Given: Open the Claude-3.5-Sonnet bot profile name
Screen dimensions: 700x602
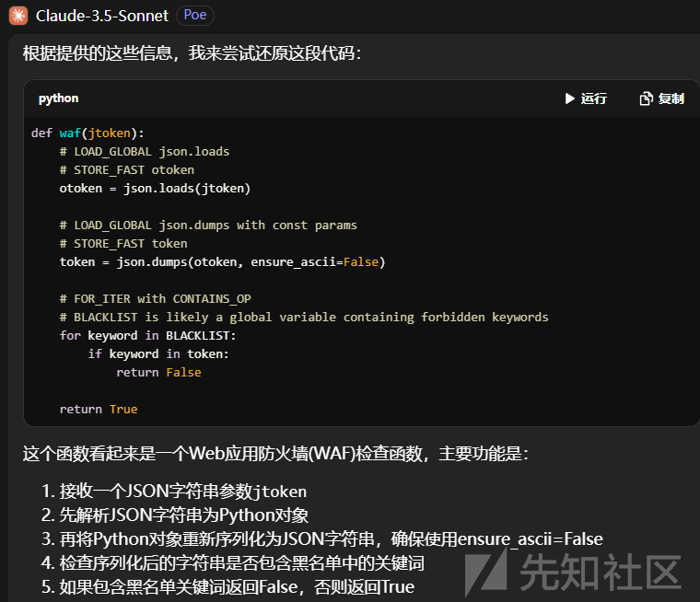Looking at the screenshot, I should [x=102, y=16].
